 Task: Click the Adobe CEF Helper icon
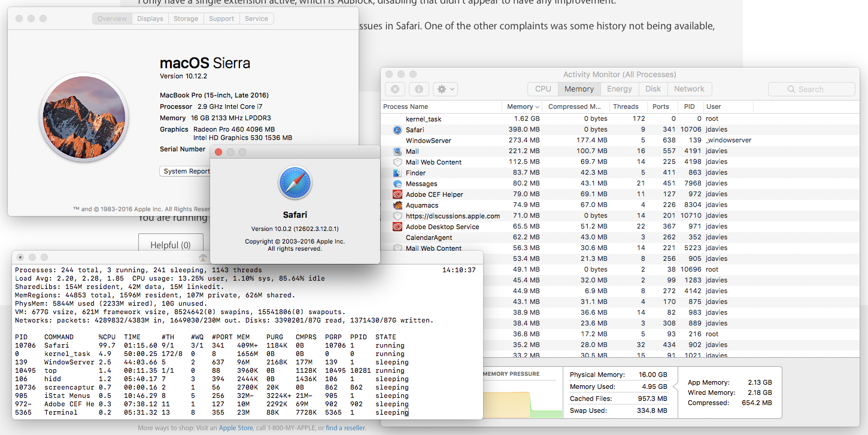pyautogui.click(x=397, y=194)
